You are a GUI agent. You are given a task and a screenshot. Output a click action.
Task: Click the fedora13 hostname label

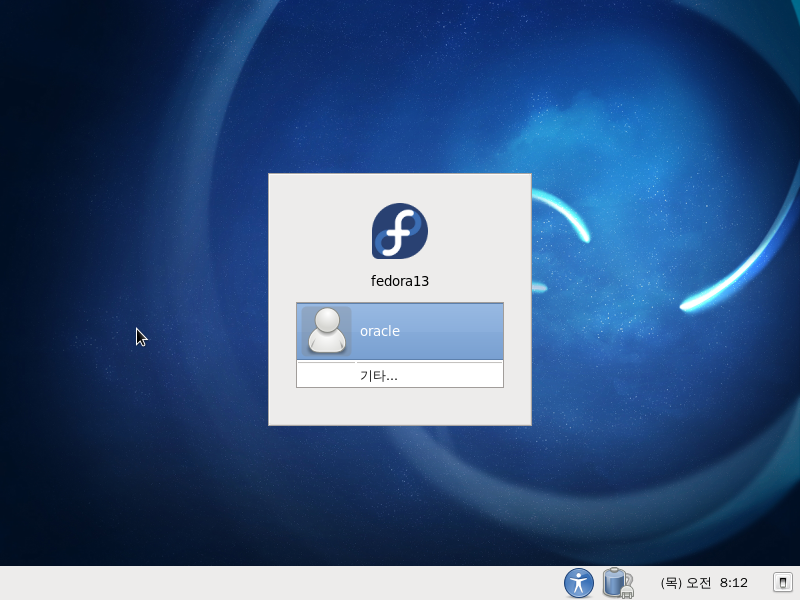pyautogui.click(x=399, y=281)
